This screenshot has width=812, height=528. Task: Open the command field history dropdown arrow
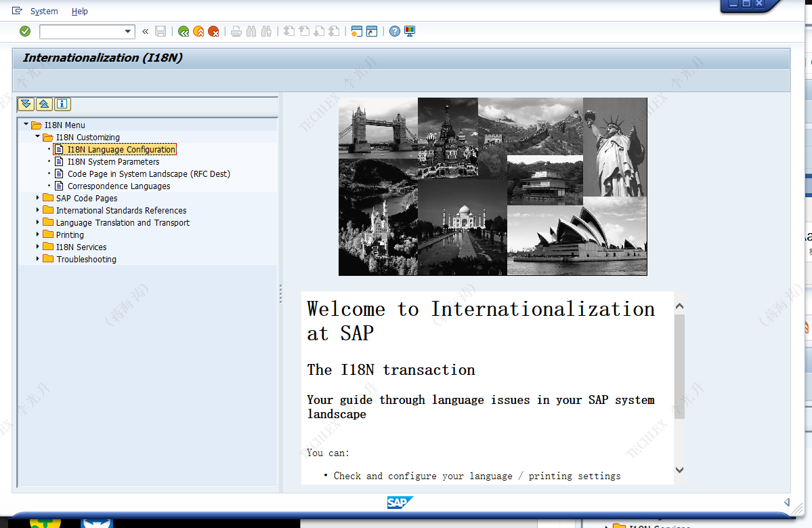tap(128, 32)
